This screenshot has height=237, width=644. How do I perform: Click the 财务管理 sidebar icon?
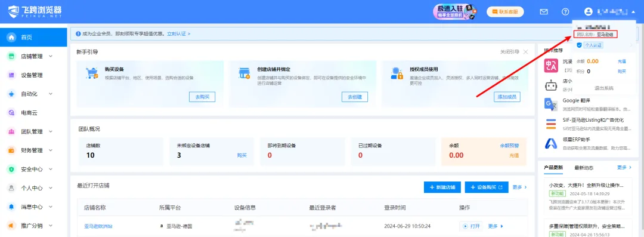11,150
